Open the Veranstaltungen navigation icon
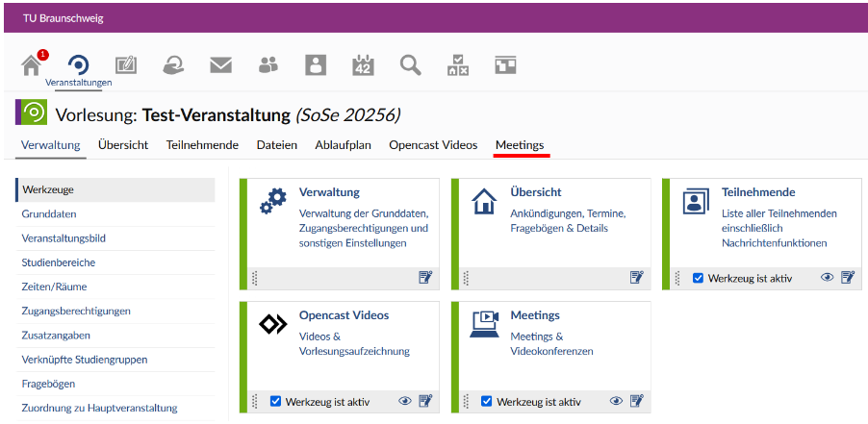This screenshot has width=868, height=424. [79, 65]
